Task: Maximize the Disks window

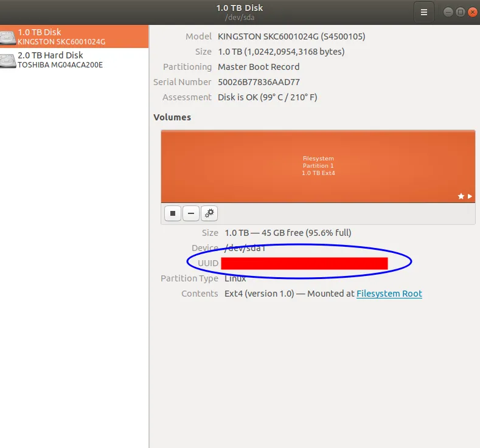Action: (460, 12)
